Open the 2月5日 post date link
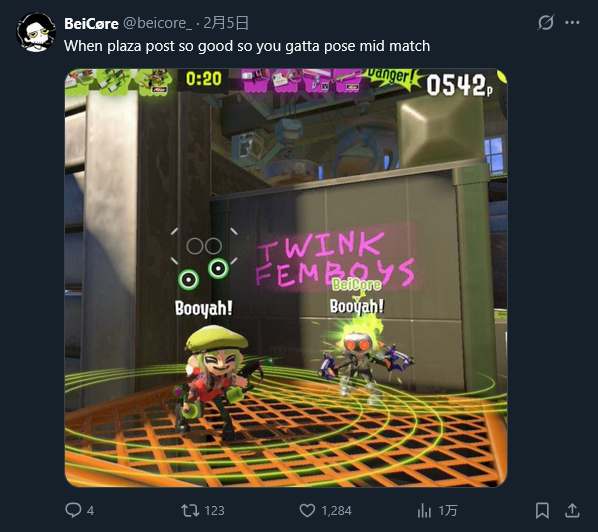The image size is (598, 532). pyautogui.click(x=226, y=23)
